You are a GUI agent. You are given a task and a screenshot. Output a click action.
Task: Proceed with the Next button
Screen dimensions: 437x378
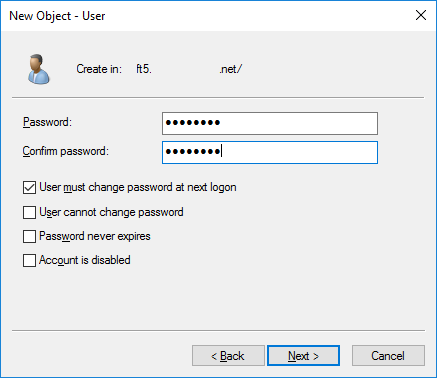(x=303, y=356)
